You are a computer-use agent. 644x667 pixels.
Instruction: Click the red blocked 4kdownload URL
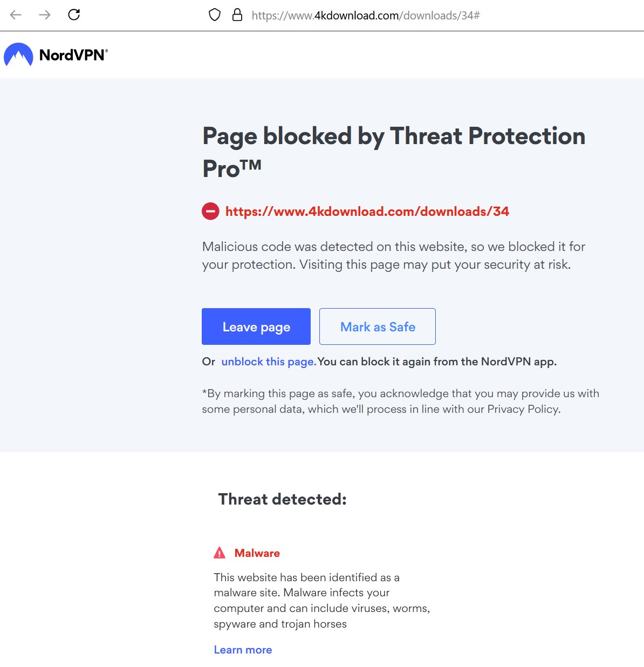(x=367, y=211)
